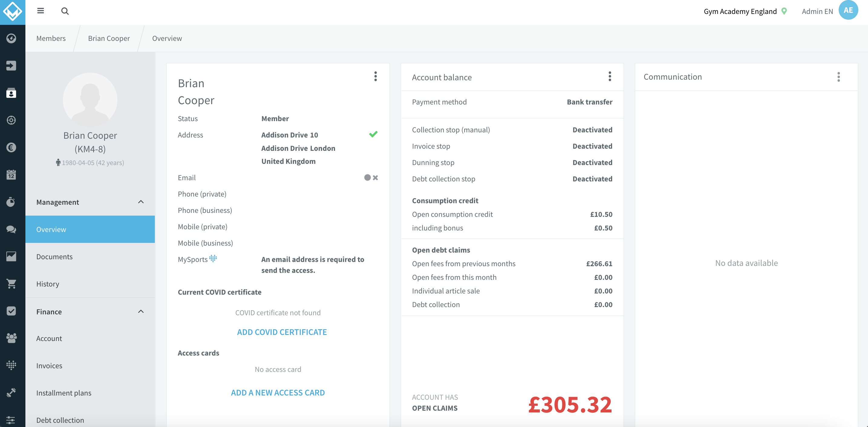This screenshot has width=868, height=427.
Task: Select Invoices in the Finance menu
Action: 49,365
